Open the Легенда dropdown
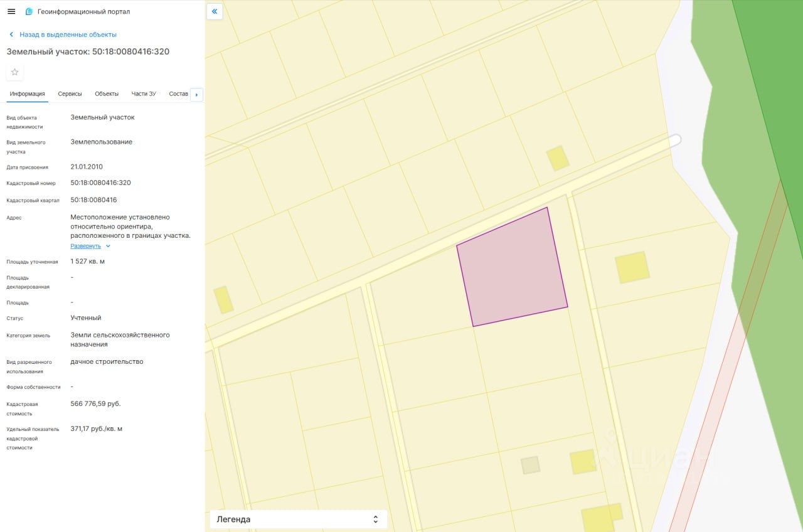803x532 pixels. pyautogui.click(x=298, y=519)
